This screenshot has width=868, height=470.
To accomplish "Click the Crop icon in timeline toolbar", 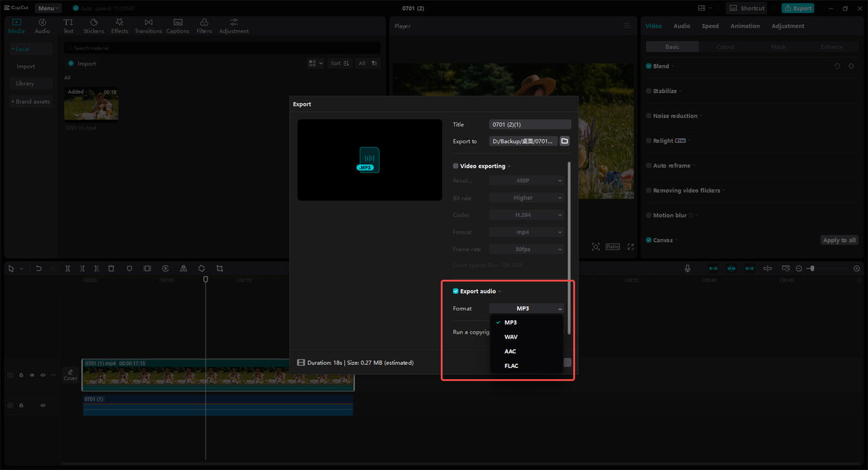I will (x=220, y=269).
